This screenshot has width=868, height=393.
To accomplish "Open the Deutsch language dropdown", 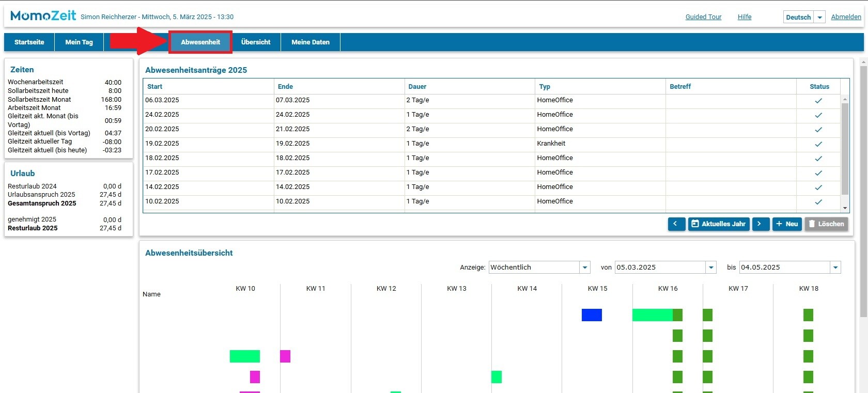I will 819,17.
